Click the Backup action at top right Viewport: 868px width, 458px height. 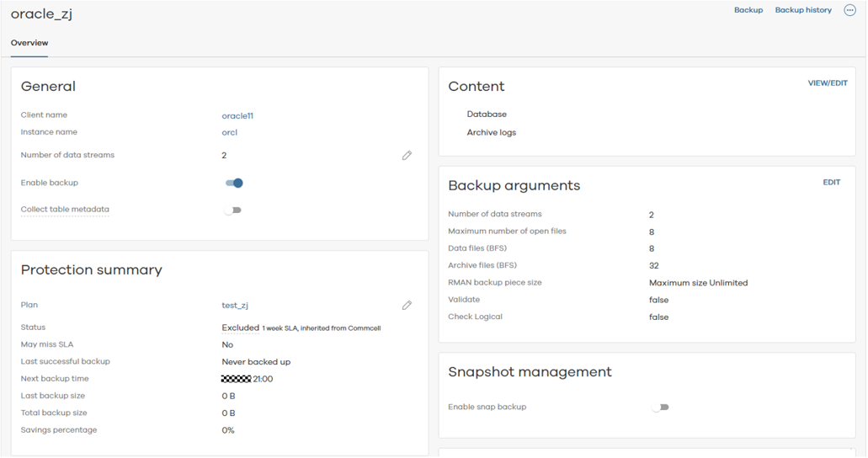(x=748, y=10)
